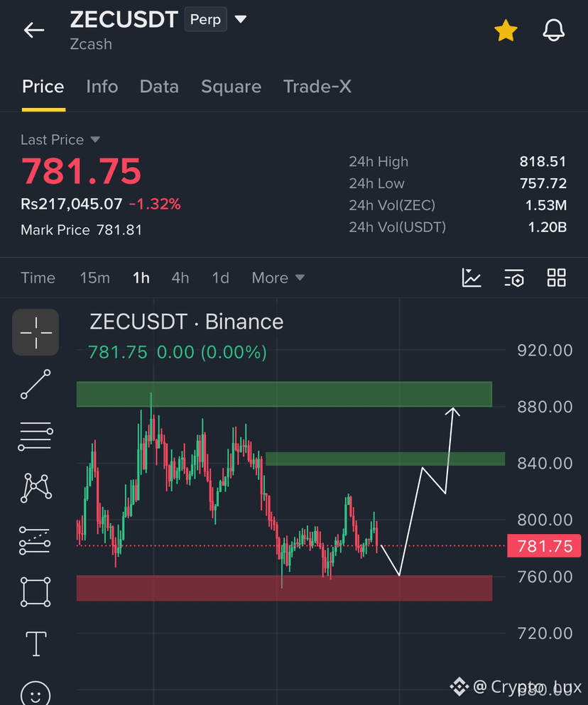The image size is (588, 705).
Task: Select the 1d interval
Action: [x=220, y=278]
